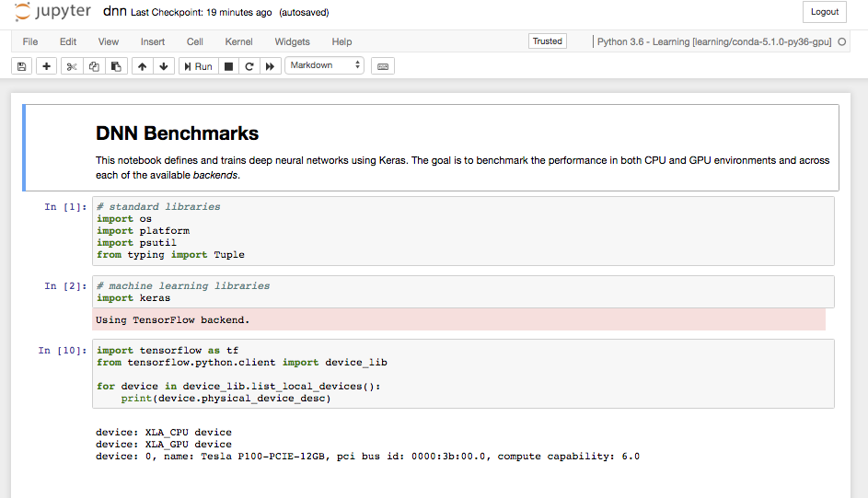Viewport: 868px width, 498px height.
Task: Interrupt the kernel stop icon
Action: click(x=228, y=66)
